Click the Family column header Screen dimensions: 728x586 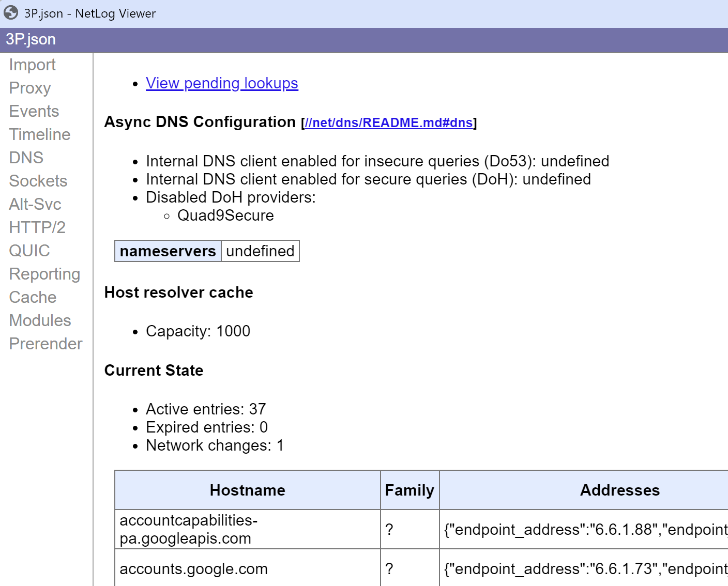pos(410,490)
